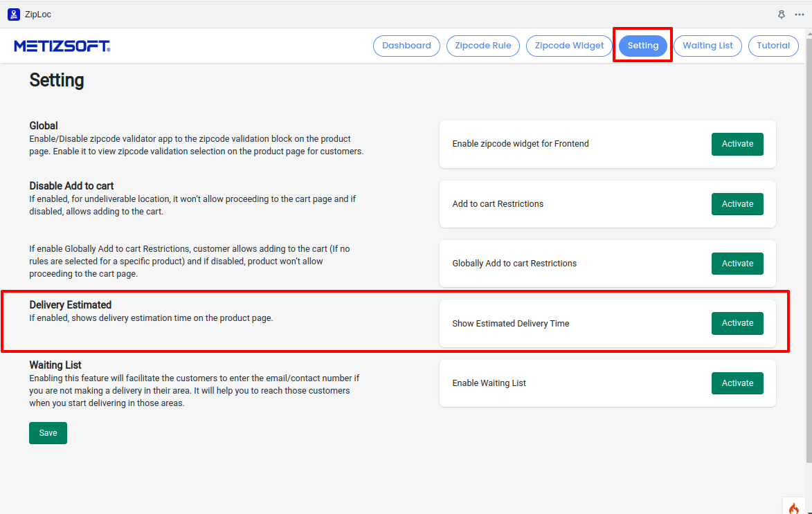
Task: Save the settings
Action: pyautogui.click(x=48, y=433)
